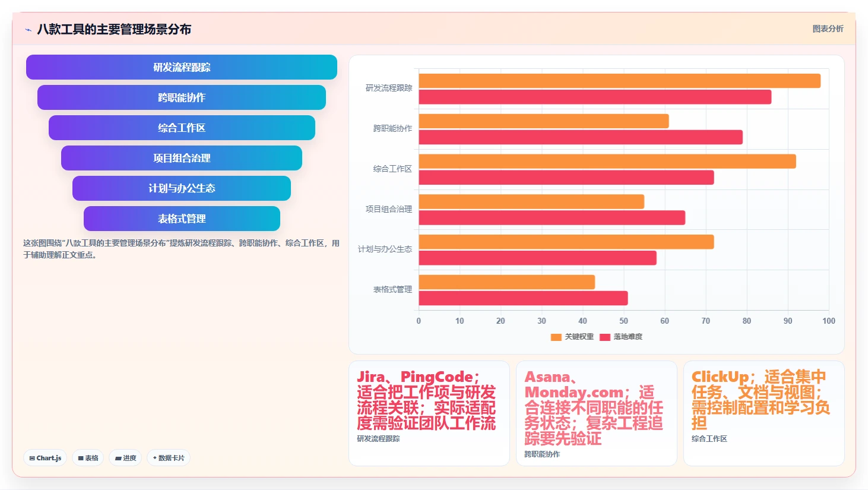
Task: Click the 进度 tag chip
Action: coord(125,458)
